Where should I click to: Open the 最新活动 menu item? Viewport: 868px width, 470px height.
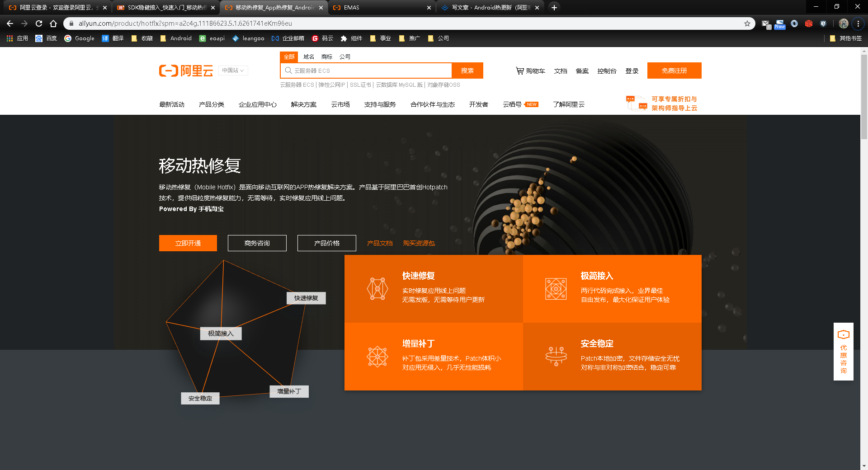point(172,104)
